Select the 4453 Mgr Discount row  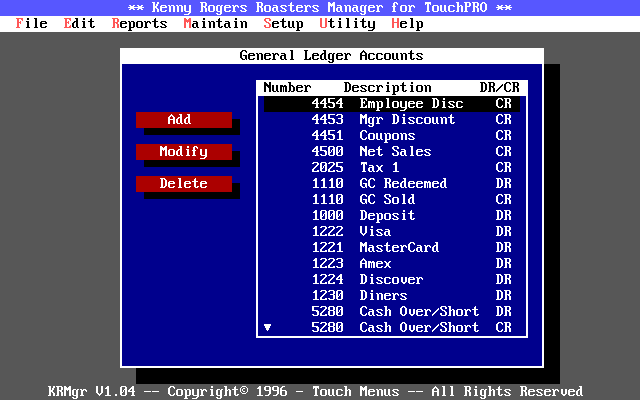click(392, 120)
